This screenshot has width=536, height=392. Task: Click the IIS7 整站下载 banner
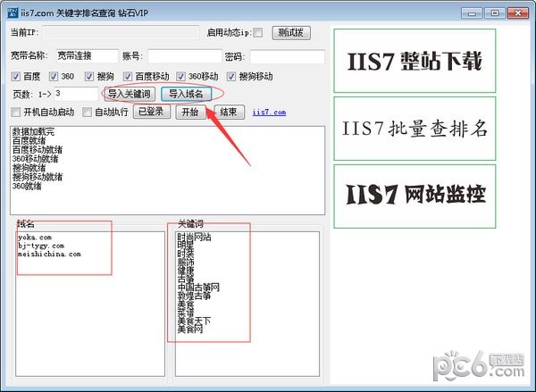tap(415, 61)
